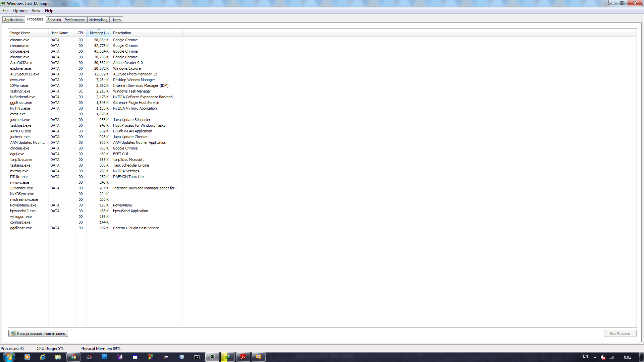Open the network signal tray icon
The width and height of the screenshot is (644, 362).
pyautogui.click(x=611, y=357)
